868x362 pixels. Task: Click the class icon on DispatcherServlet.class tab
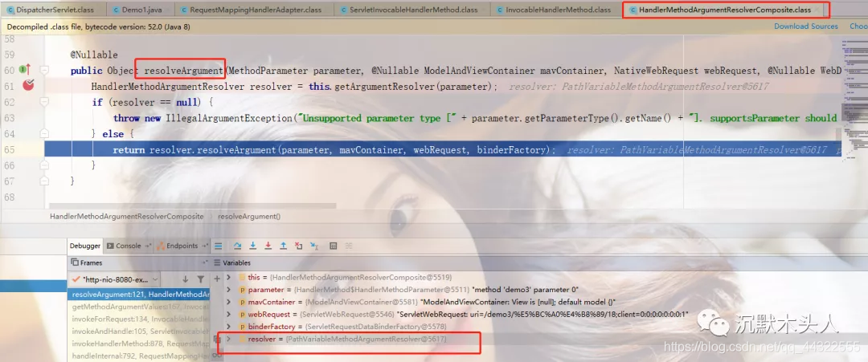tap(11, 10)
